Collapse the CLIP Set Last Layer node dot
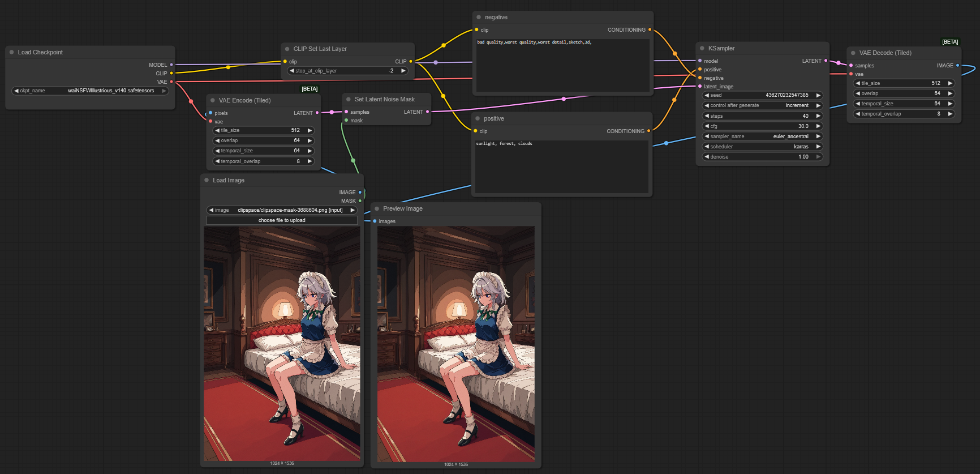Viewport: 980px width, 474px height. point(287,49)
